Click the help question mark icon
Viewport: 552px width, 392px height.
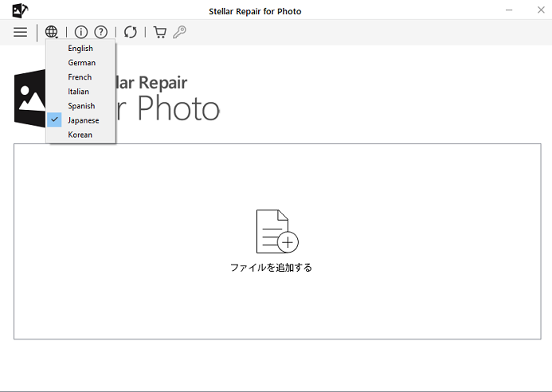pyautogui.click(x=100, y=33)
